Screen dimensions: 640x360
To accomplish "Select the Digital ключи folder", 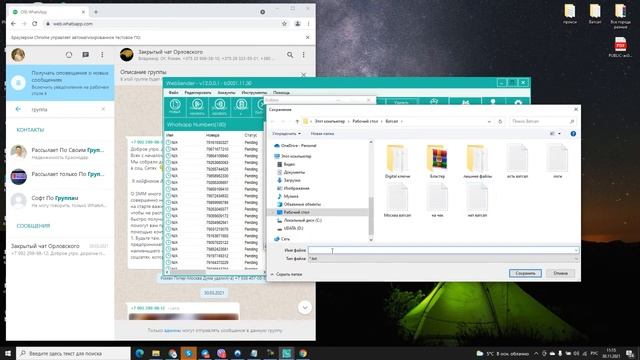I will [x=397, y=162].
